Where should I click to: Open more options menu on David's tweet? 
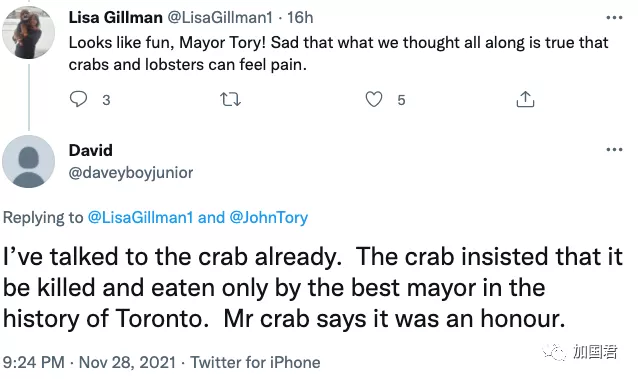pyautogui.click(x=614, y=149)
